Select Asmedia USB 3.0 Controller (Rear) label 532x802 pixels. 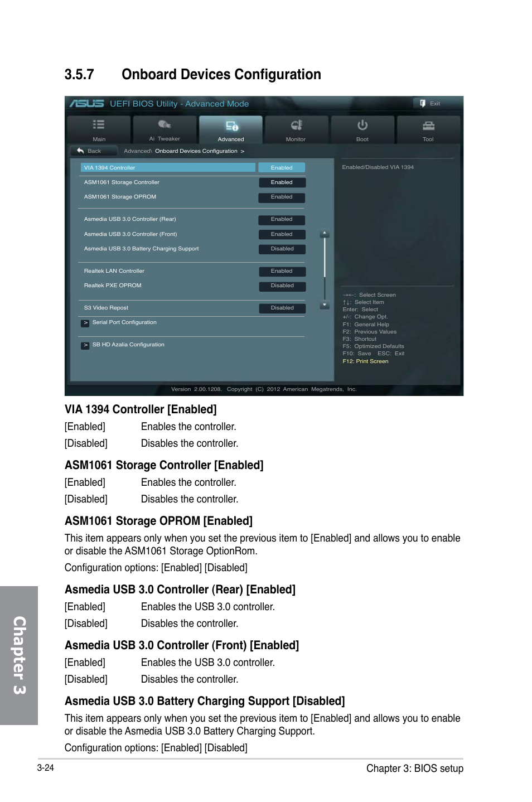(130, 219)
